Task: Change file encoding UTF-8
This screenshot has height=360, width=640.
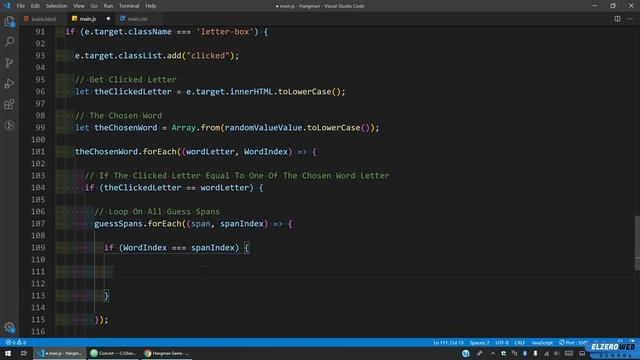Action: click(502, 342)
